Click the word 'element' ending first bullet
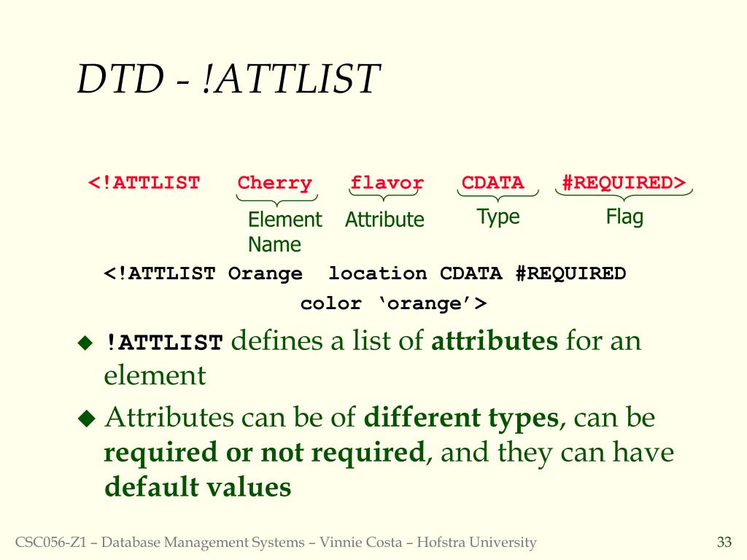Viewport: 747px width, 560px height. click(x=155, y=376)
